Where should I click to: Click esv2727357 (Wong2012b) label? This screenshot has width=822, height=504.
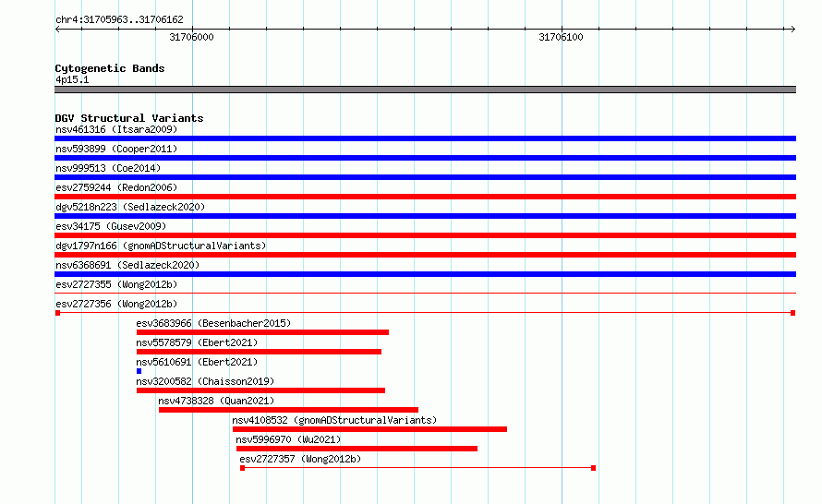tap(300, 459)
